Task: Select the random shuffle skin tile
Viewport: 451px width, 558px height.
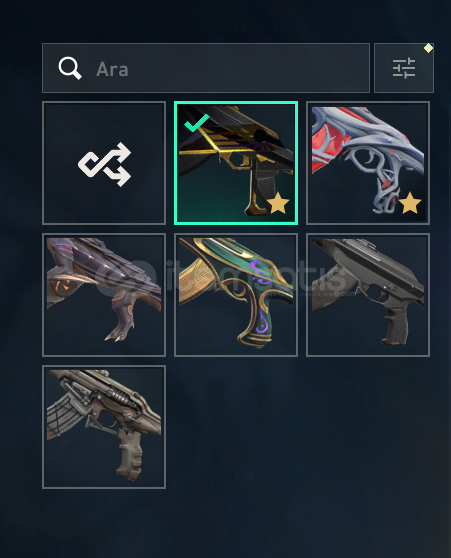Action: click(104, 163)
